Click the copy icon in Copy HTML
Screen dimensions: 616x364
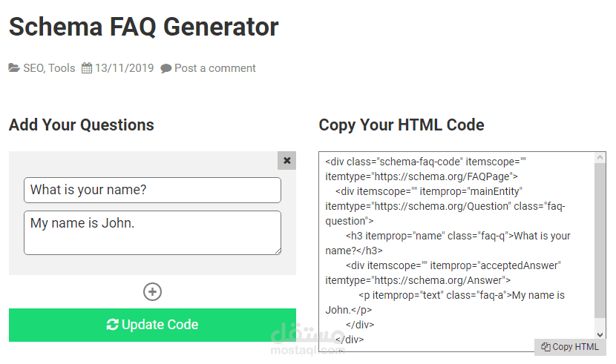545,347
